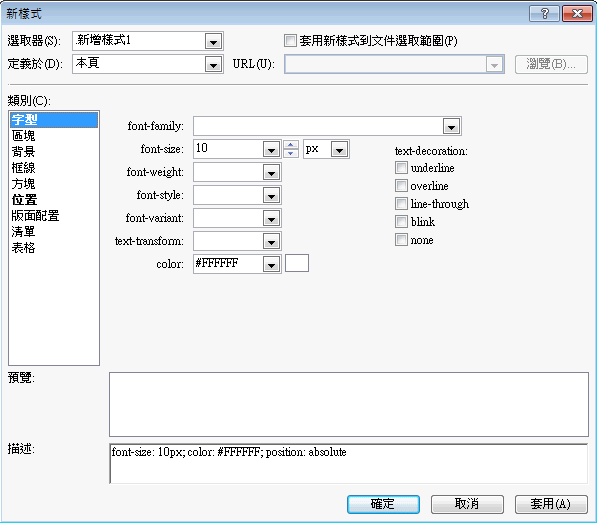This screenshot has height=523, width=597.
Task: Click the 套用(A) button
Action: (x=551, y=504)
